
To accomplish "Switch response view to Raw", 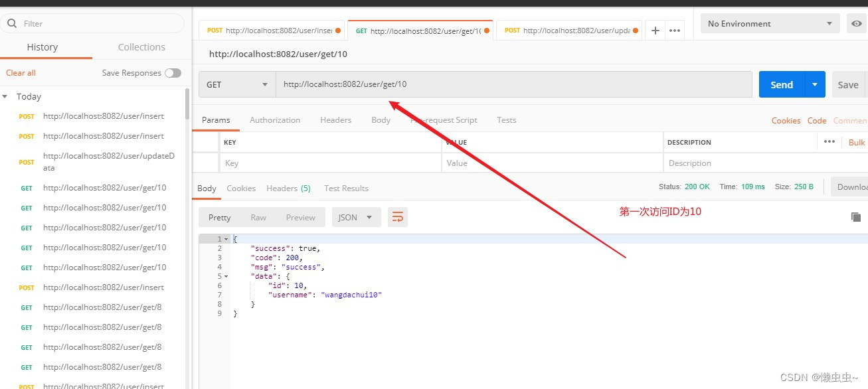I will [258, 217].
